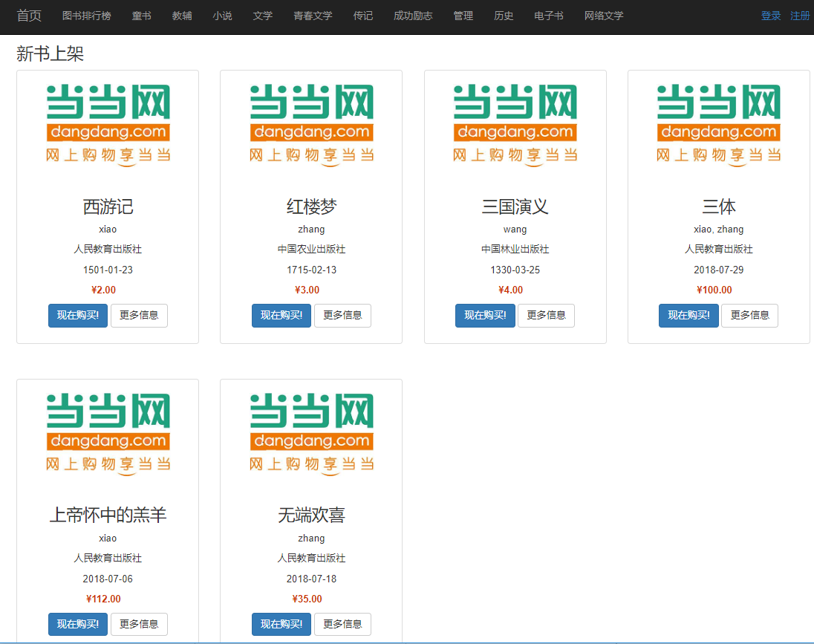Click 更多信息 for 红楼梦

click(342, 315)
